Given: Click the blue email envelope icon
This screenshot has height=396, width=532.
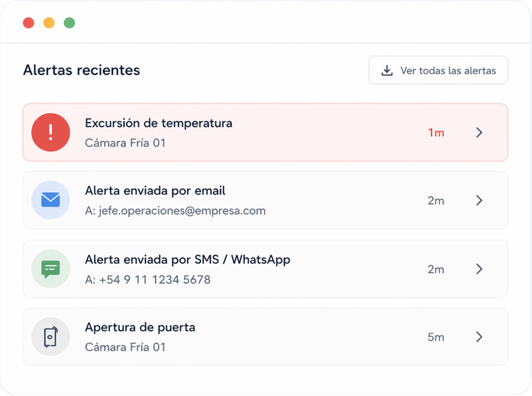Looking at the screenshot, I should click(x=51, y=200).
